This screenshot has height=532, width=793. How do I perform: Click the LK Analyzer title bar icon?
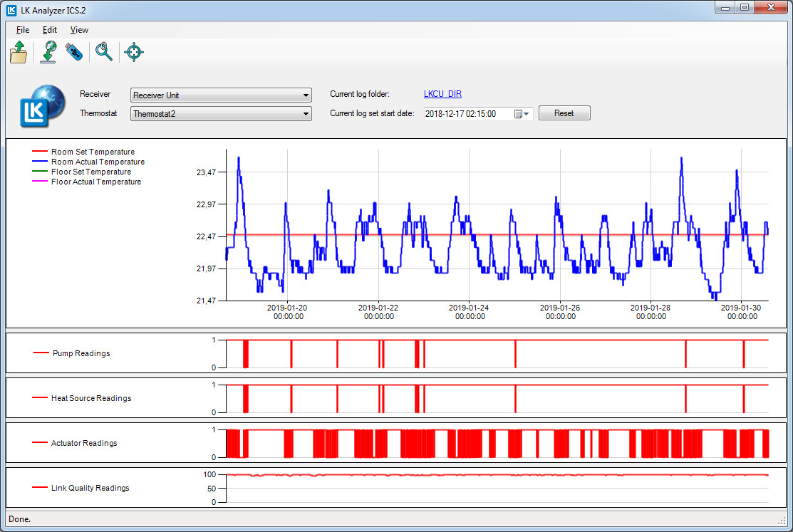coord(11,9)
